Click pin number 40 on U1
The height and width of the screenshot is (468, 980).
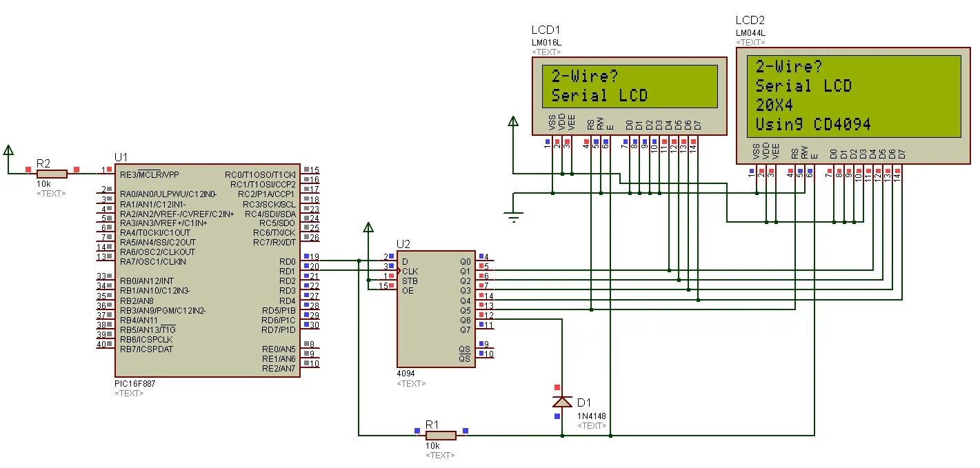coord(101,344)
